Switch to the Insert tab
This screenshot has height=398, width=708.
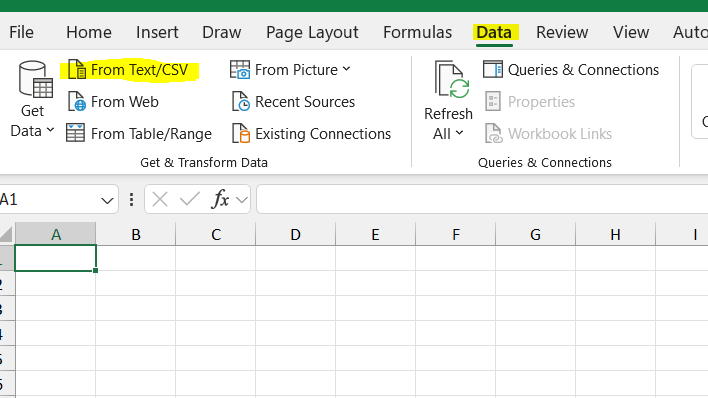point(157,32)
